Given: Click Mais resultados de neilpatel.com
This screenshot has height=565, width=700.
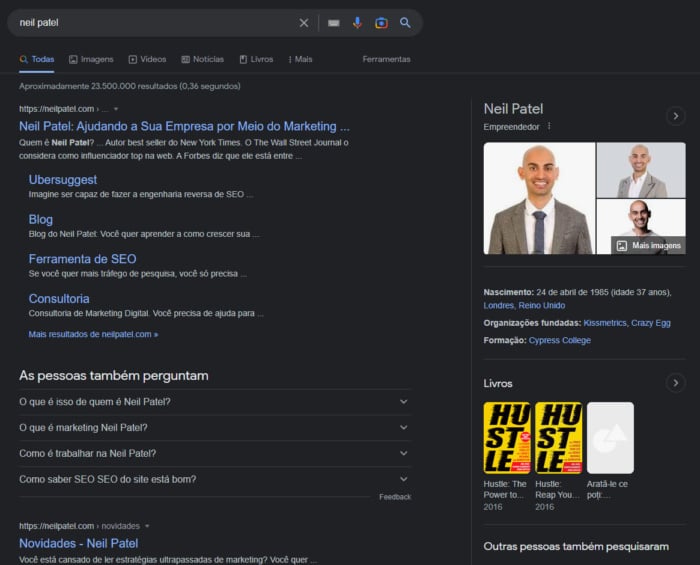Looking at the screenshot, I should (x=93, y=334).
